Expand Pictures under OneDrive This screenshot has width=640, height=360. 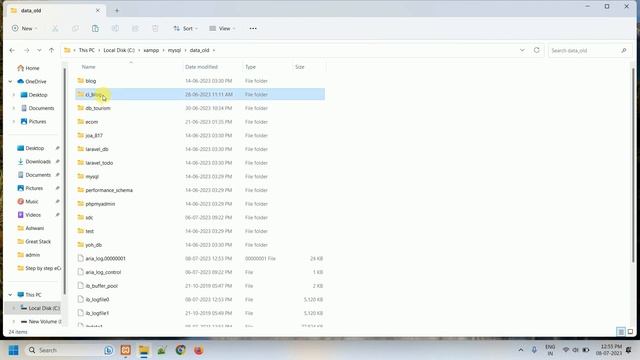click(13, 122)
